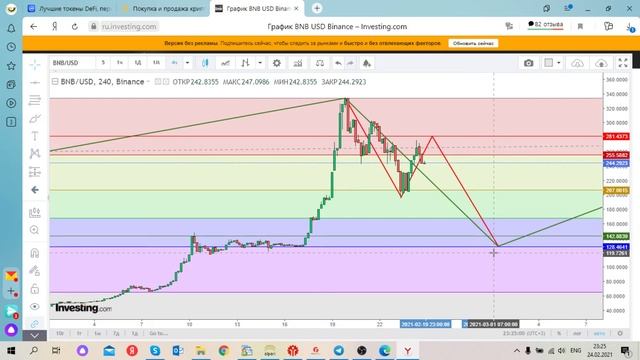Save chart layout to cloud

[x=601, y=63]
